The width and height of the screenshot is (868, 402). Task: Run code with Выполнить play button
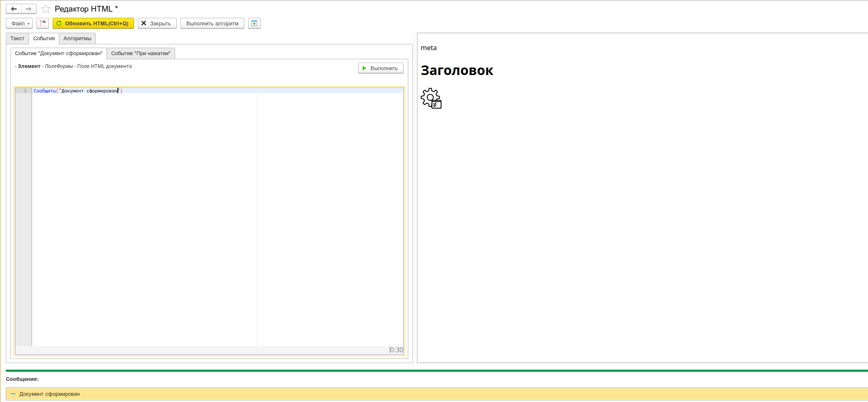click(x=381, y=68)
